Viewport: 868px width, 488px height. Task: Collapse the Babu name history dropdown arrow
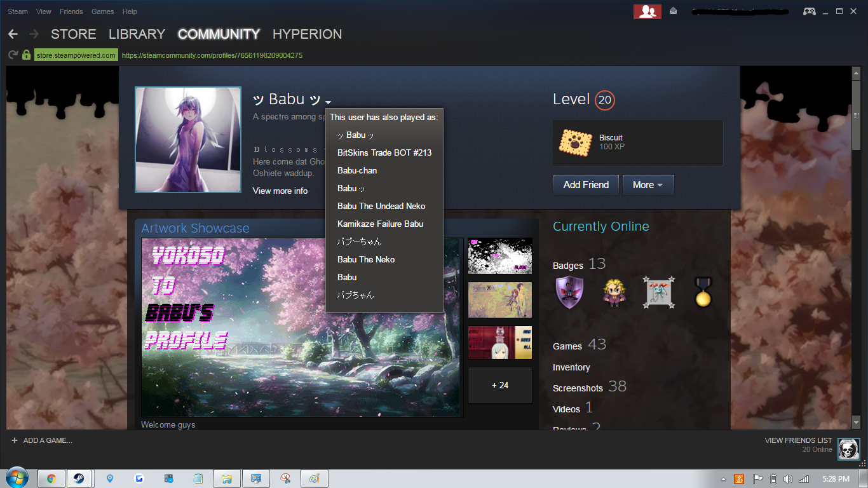tap(329, 102)
